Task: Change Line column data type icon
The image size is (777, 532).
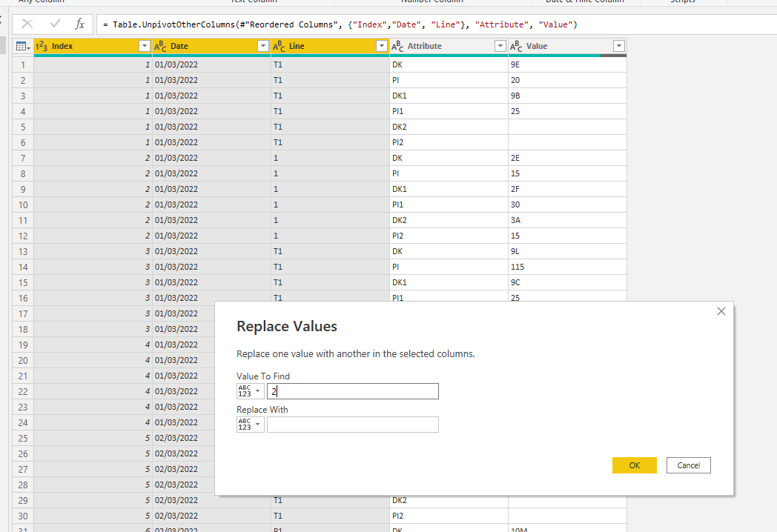Action: coord(279,46)
